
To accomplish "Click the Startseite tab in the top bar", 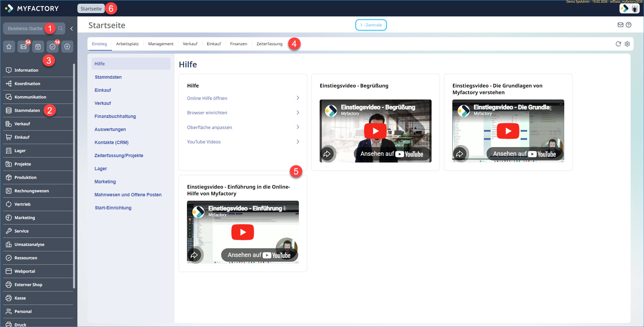I will (91, 9).
